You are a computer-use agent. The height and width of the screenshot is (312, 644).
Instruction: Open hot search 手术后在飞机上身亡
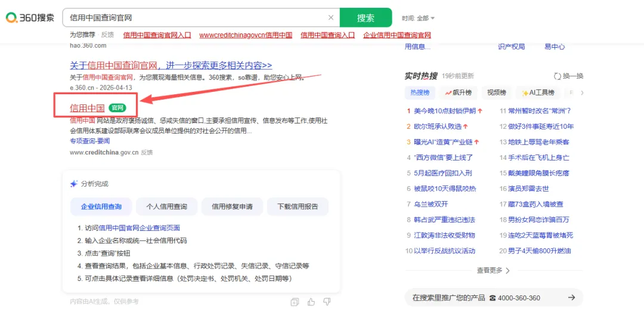click(x=539, y=157)
